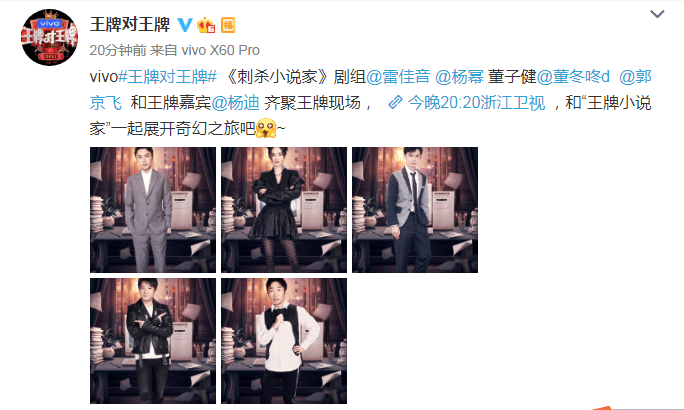Click the yellow 福 badge icon
The width and height of the screenshot is (684, 410).
[228, 25]
